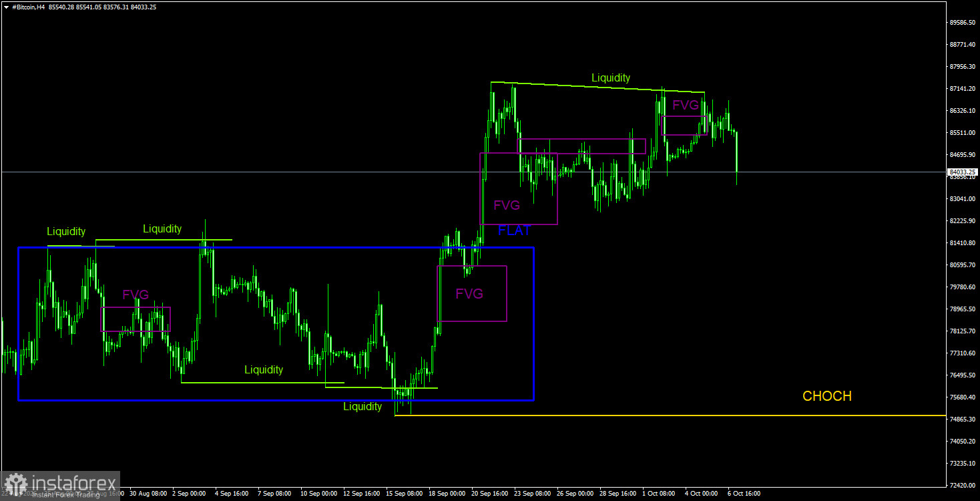Click the open price value 85540.28
The image size is (980, 501).
point(62,7)
